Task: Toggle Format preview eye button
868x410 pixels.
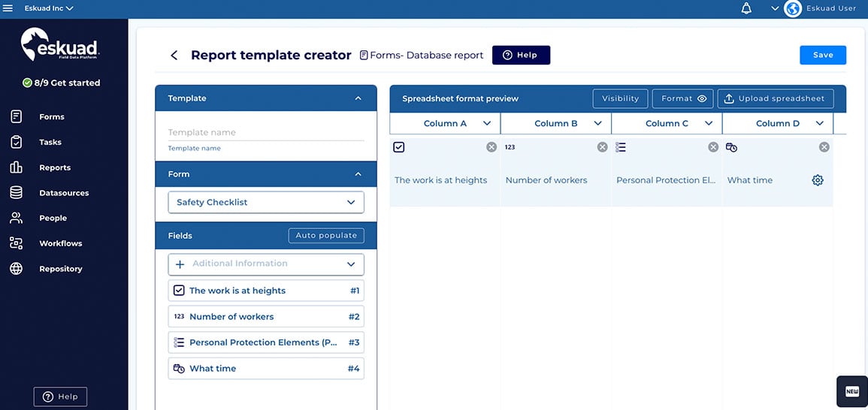Action: tap(682, 98)
